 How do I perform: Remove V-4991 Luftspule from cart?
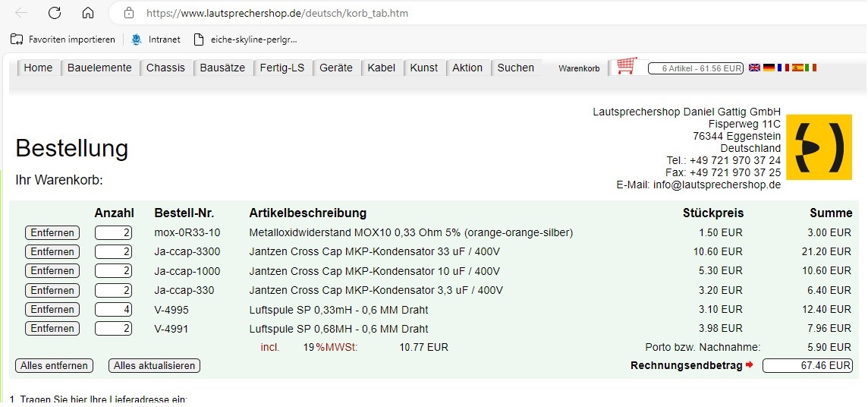[x=52, y=328]
